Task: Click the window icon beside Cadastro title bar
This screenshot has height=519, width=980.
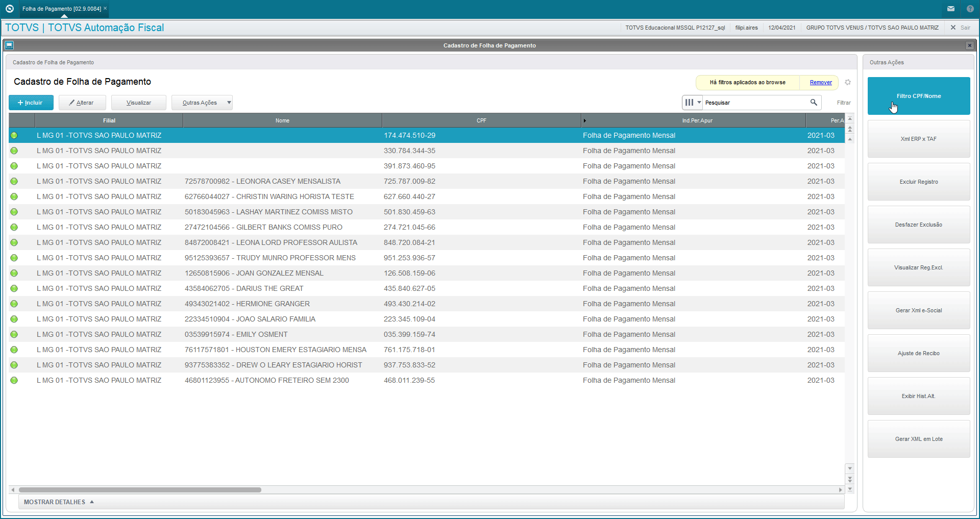Action: click(9, 45)
